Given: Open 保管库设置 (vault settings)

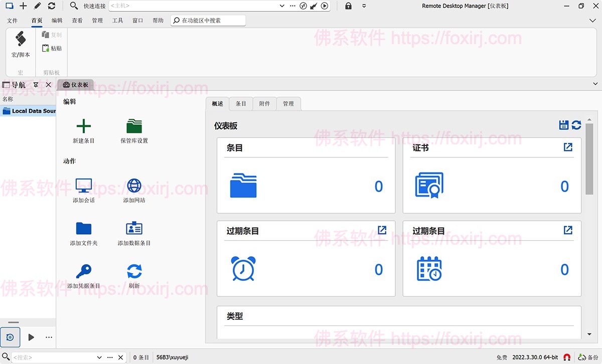Looking at the screenshot, I should pos(133,125).
